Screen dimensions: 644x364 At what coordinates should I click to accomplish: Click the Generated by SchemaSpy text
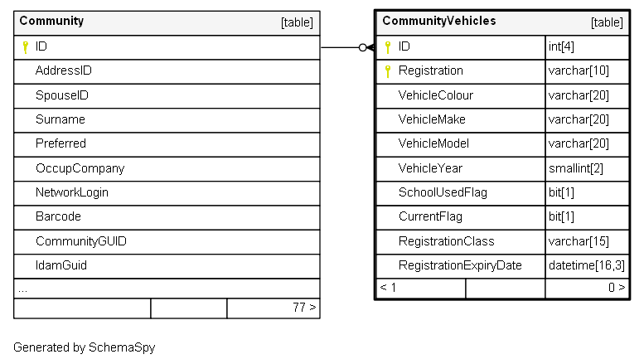85,347
